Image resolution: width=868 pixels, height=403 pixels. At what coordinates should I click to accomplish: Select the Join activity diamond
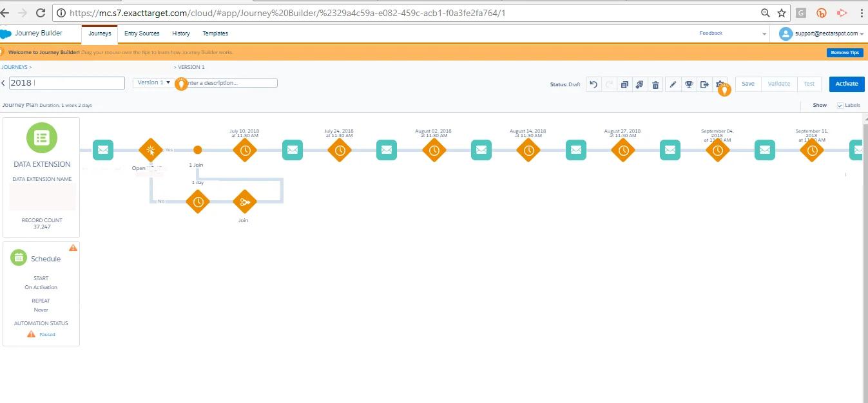click(x=244, y=201)
